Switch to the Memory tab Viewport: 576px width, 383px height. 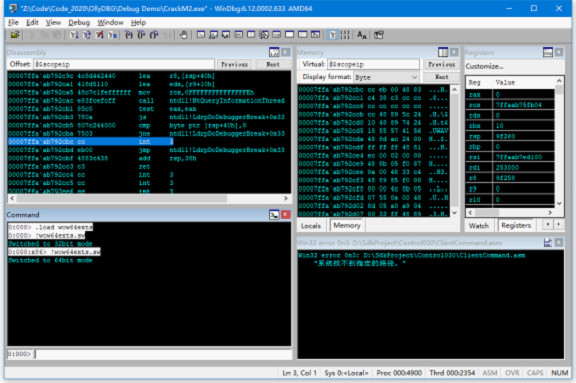[347, 225]
